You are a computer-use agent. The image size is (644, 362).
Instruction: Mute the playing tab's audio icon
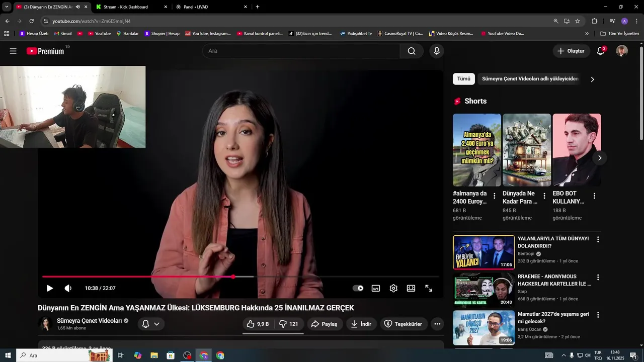coord(77,7)
